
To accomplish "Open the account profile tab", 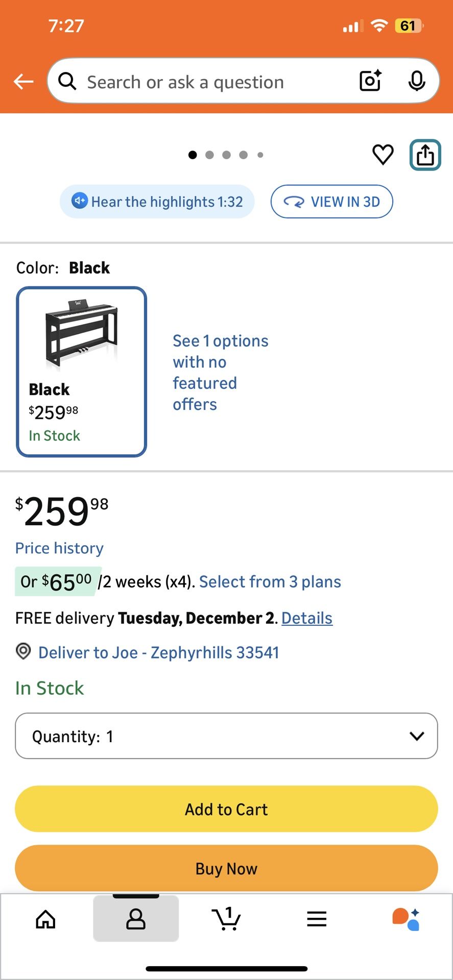I will (136, 919).
